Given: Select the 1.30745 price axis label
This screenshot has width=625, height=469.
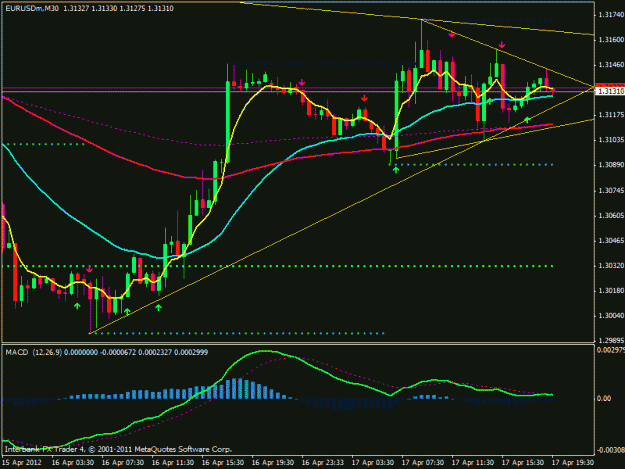Looking at the screenshot, I should [611, 191].
